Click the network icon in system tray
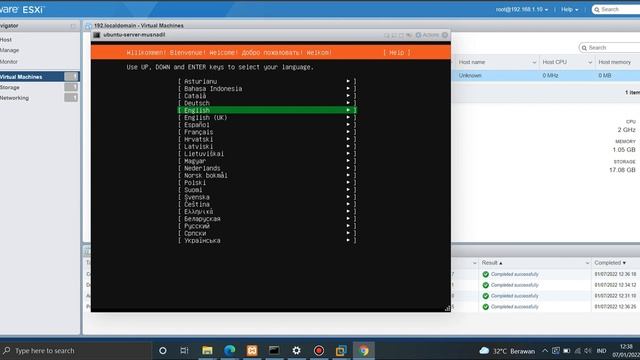The width and height of the screenshot is (640, 360). (577, 351)
